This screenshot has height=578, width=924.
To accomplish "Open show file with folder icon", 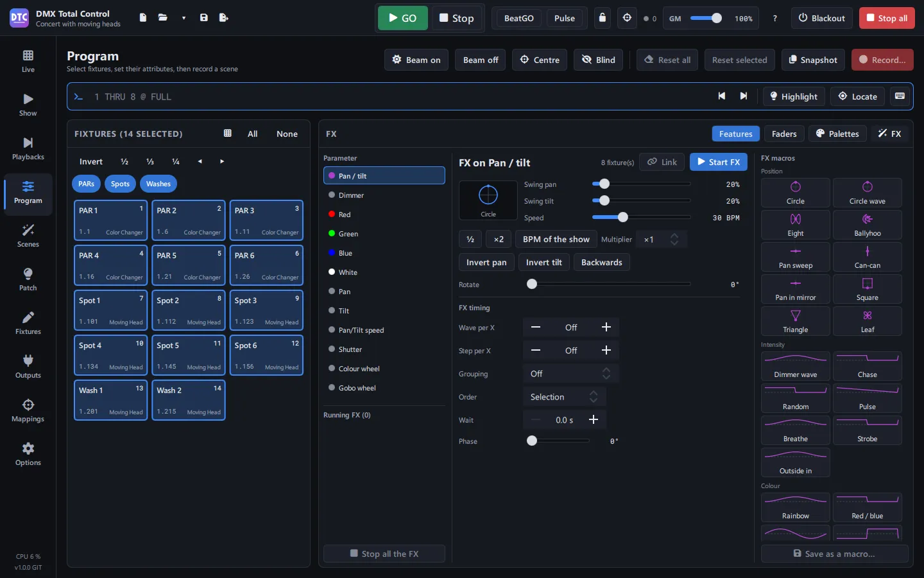I will click(x=163, y=18).
